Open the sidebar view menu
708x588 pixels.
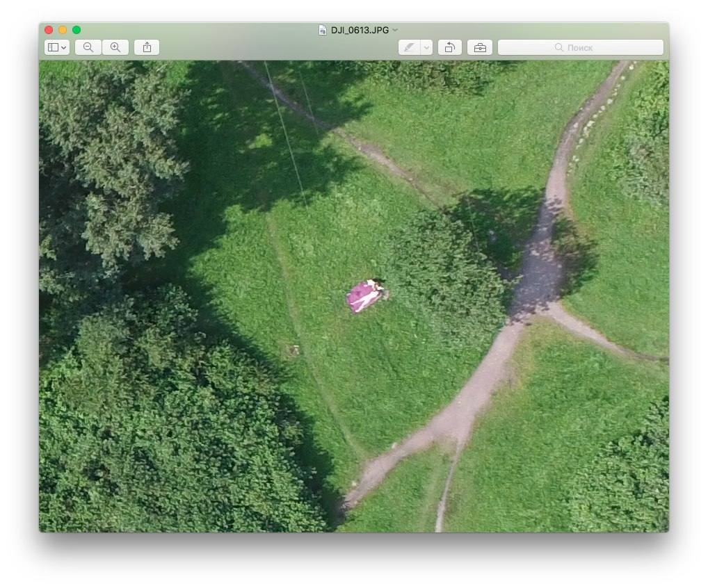click(x=57, y=47)
